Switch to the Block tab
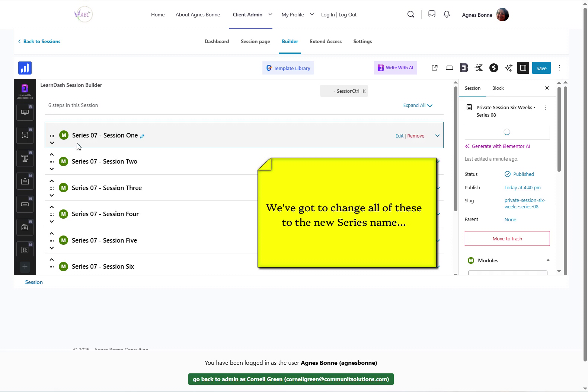This screenshot has height=392, width=588. [498, 88]
